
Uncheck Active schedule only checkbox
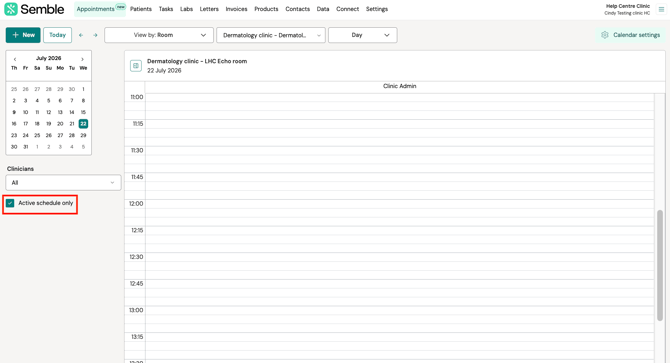pyautogui.click(x=10, y=203)
